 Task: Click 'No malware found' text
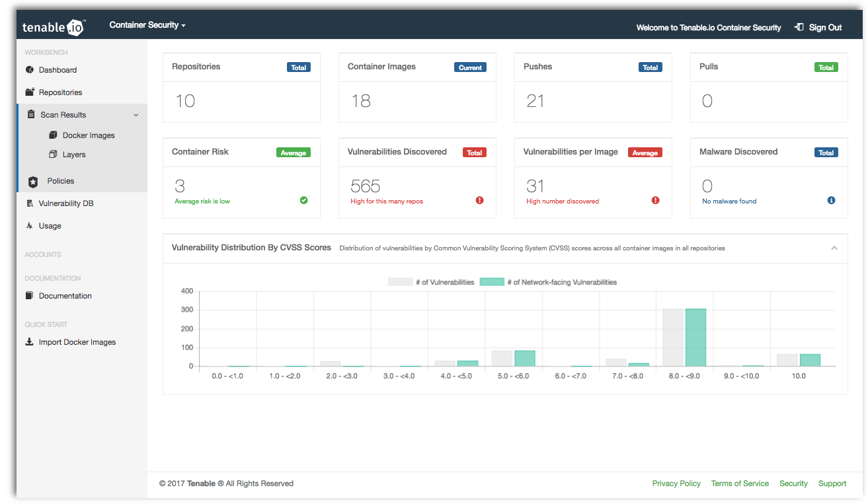tap(729, 201)
